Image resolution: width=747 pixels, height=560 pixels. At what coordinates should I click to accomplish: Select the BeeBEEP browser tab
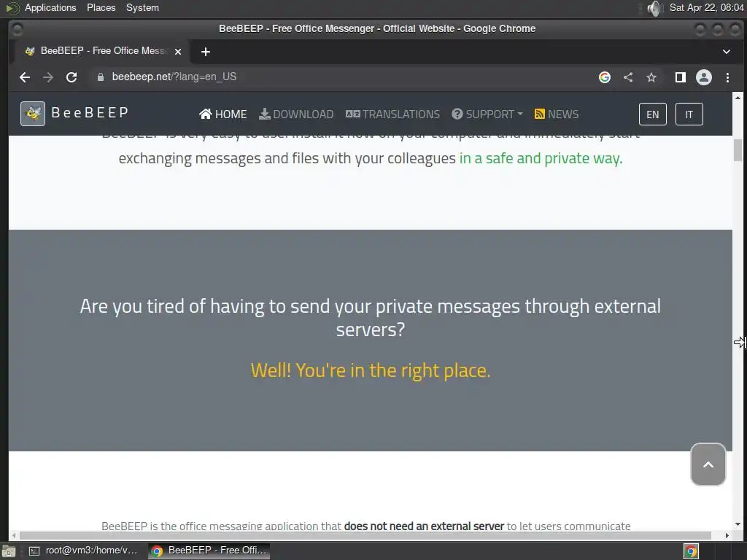(x=104, y=51)
